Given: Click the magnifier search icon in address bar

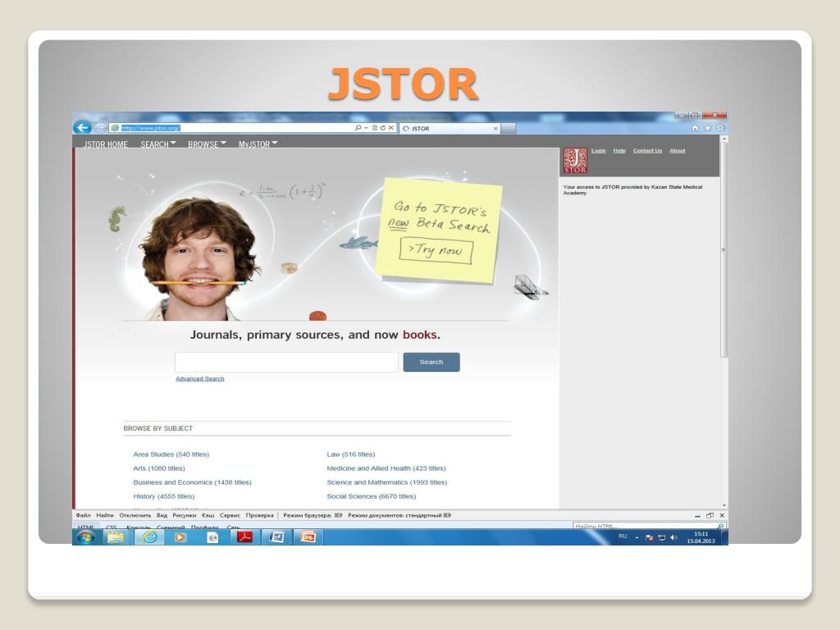Looking at the screenshot, I should [x=358, y=128].
